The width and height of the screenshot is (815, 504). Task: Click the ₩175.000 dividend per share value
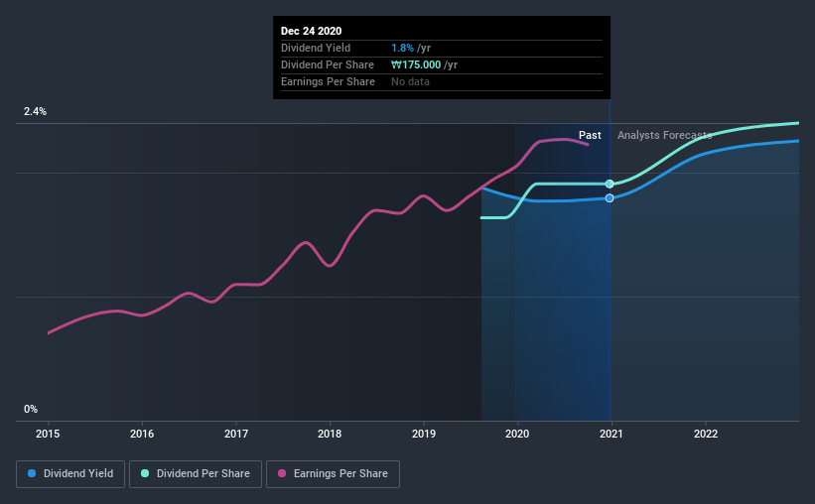(416, 64)
